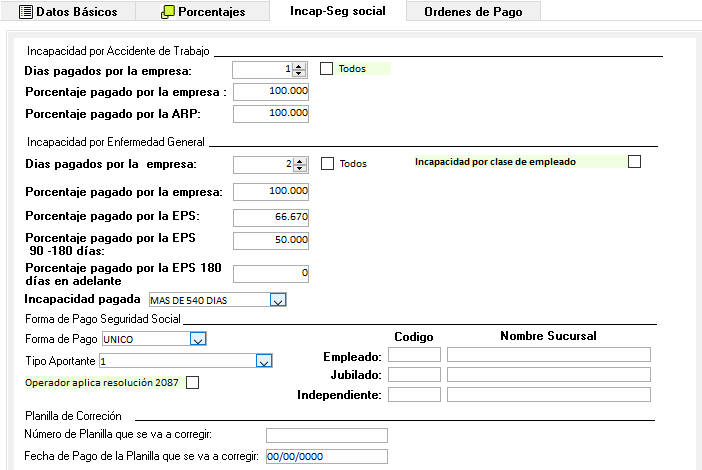Click the Fecha de Pago de Planilla field
Viewport: 702px width, 470px height.
click(326, 457)
